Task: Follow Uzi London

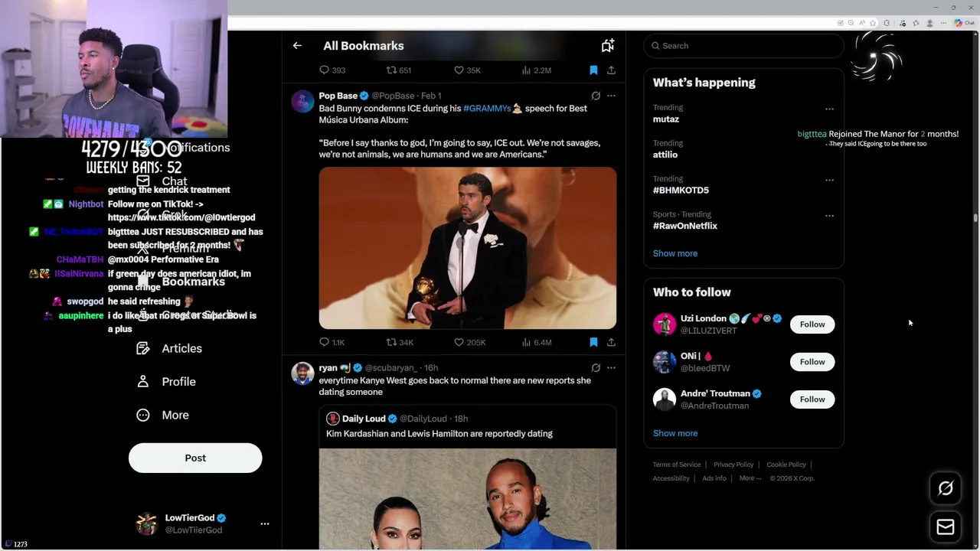Action: coord(812,324)
